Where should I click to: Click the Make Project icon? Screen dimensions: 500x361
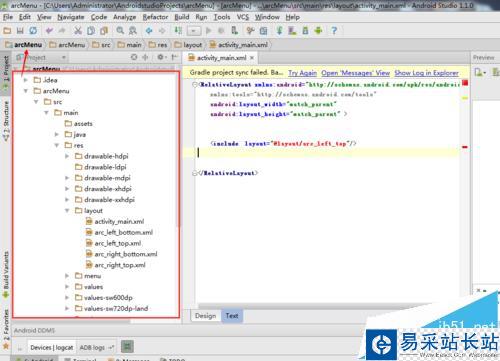(x=178, y=31)
